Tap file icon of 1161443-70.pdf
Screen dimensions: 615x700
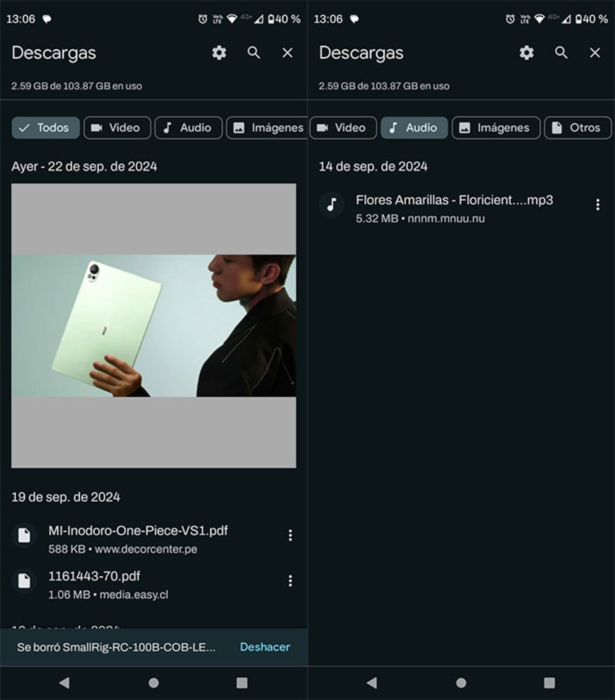click(x=24, y=581)
